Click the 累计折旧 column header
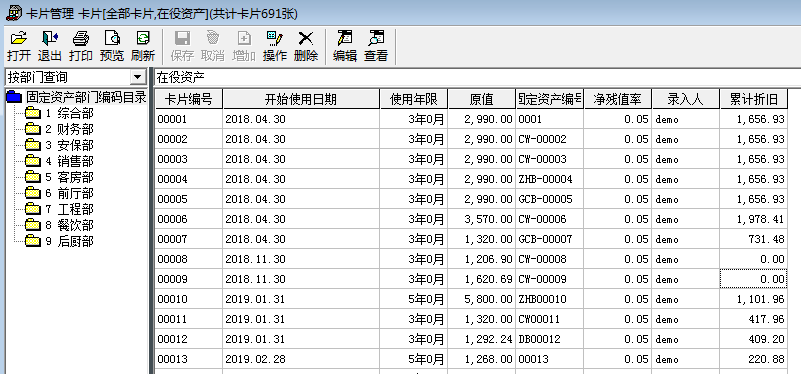 point(753,99)
